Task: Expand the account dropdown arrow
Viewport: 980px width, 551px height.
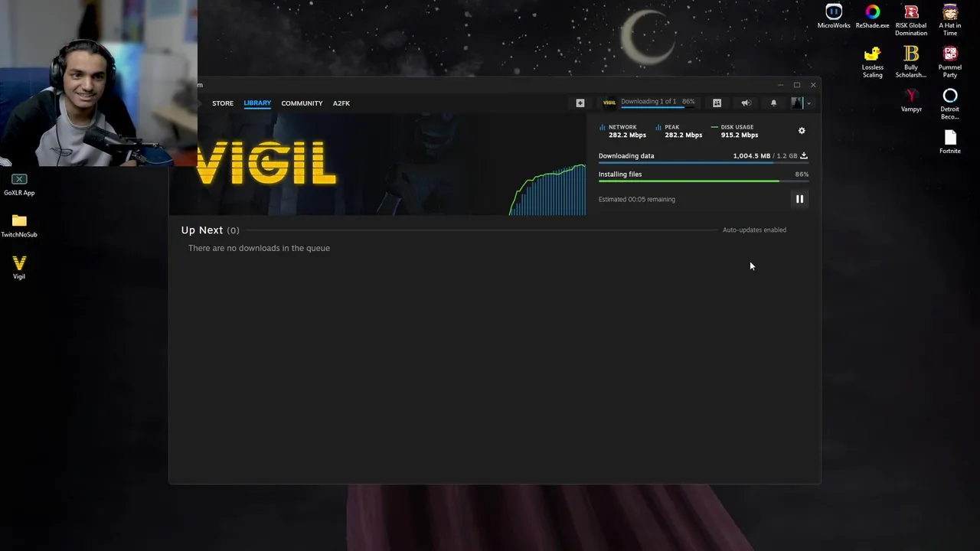Action: coord(808,103)
